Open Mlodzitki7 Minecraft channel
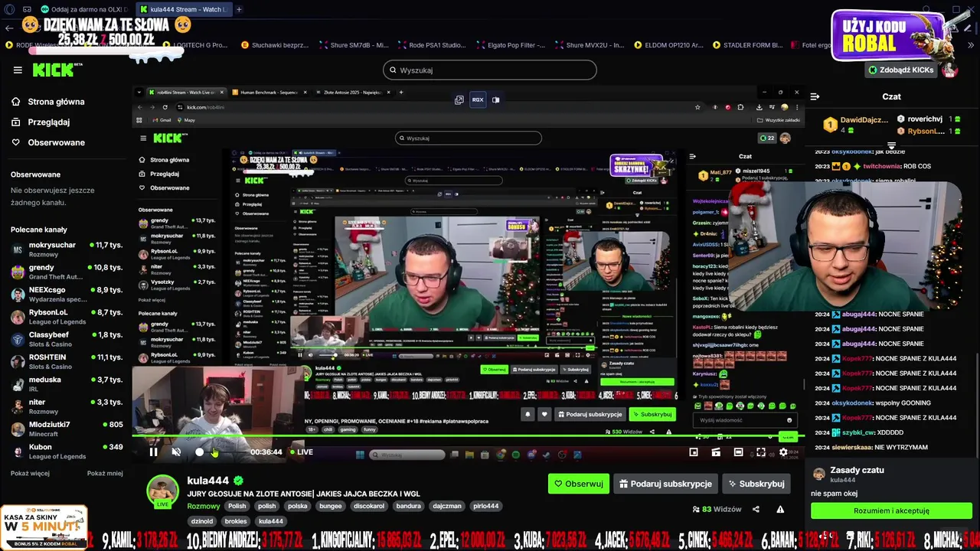Viewport: 980px width, 551px height. coord(66,429)
